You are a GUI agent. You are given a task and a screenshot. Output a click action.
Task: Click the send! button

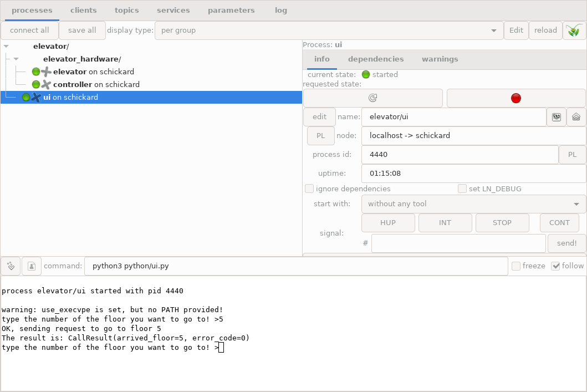coord(567,243)
